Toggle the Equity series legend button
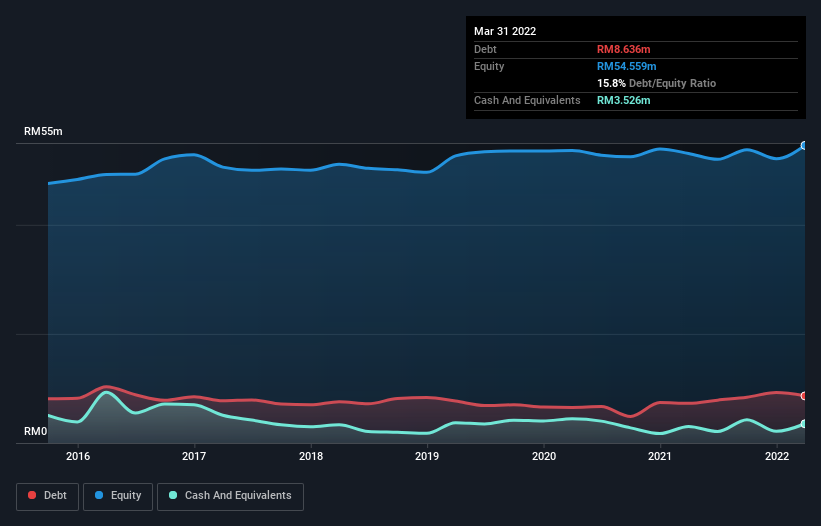Image resolution: width=821 pixels, height=526 pixels. (118, 496)
